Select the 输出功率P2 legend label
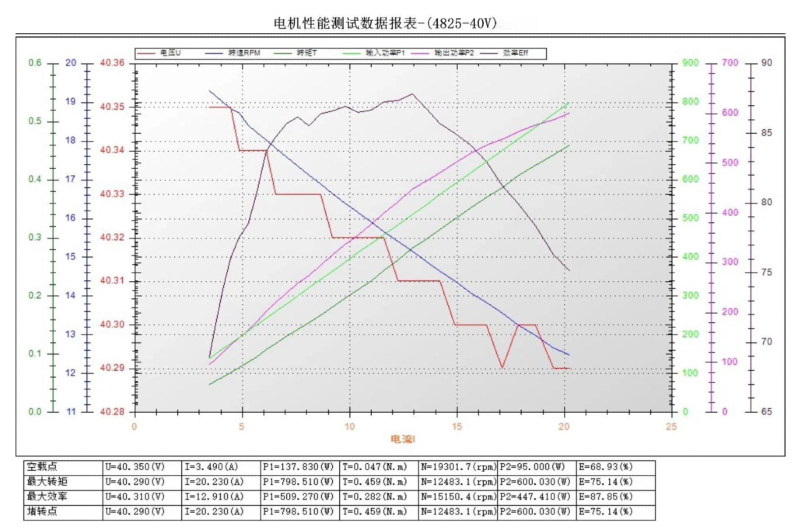 (454, 53)
